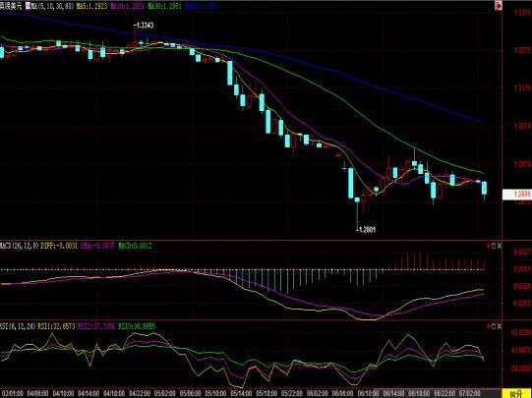This screenshot has width=532, height=398.
Task: Minimize the RSI indicator panel
Action: (489, 326)
